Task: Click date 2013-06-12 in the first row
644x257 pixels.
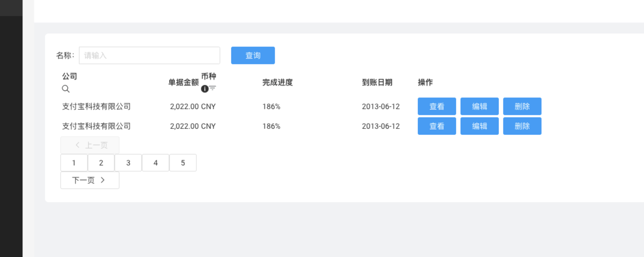Action: [381, 106]
